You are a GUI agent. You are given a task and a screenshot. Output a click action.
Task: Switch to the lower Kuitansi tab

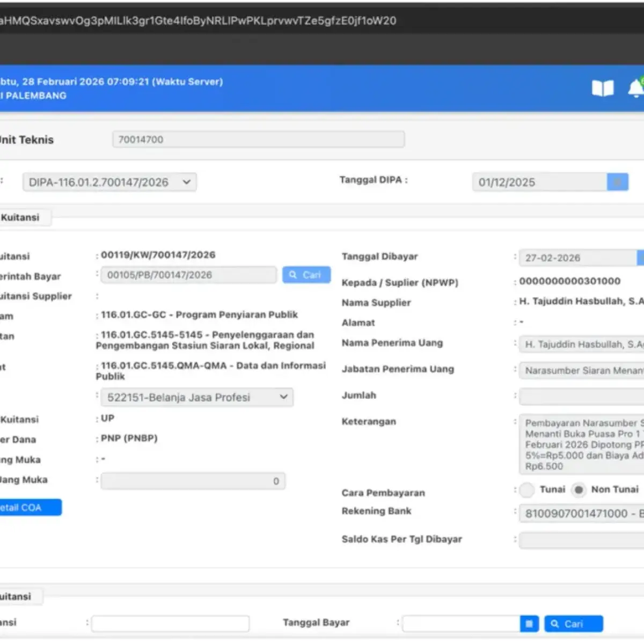20,596
